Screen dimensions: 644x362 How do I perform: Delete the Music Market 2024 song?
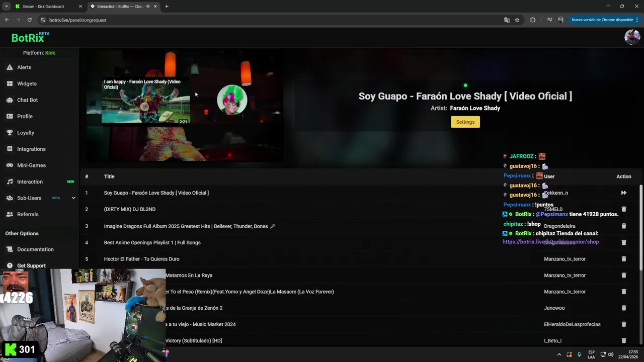point(624,324)
